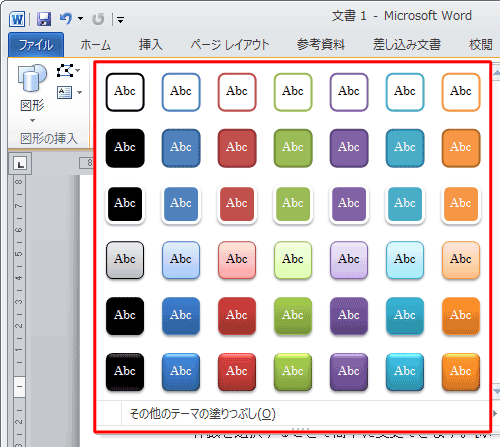Choose second-row solid aqua fill style
500x447 pixels.
[x=405, y=148]
